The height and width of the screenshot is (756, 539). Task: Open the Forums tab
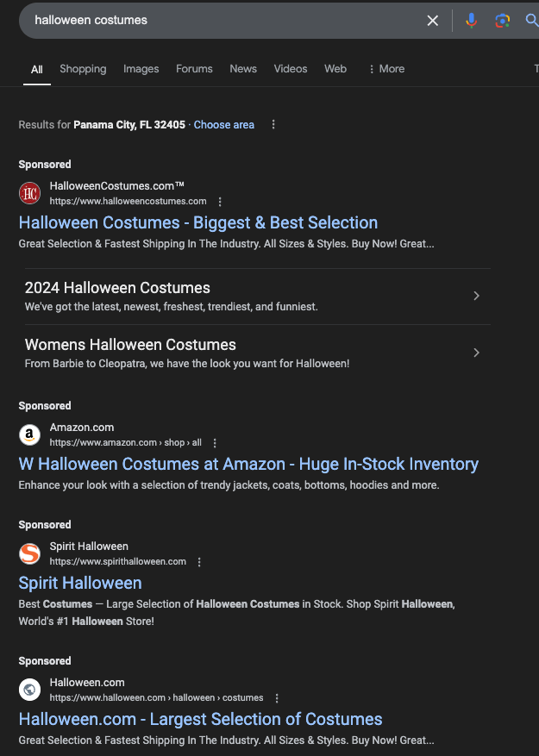(x=194, y=69)
